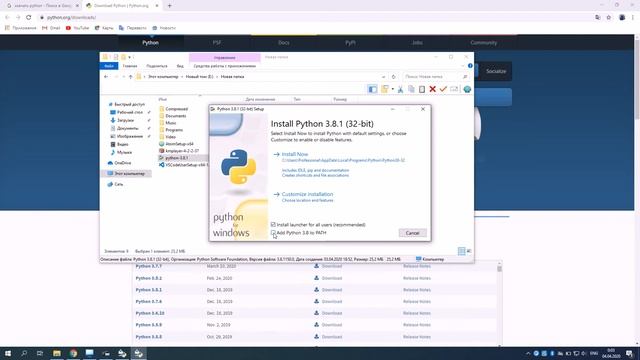
Task: Open PyPI section on python.org nav
Action: tap(350, 42)
